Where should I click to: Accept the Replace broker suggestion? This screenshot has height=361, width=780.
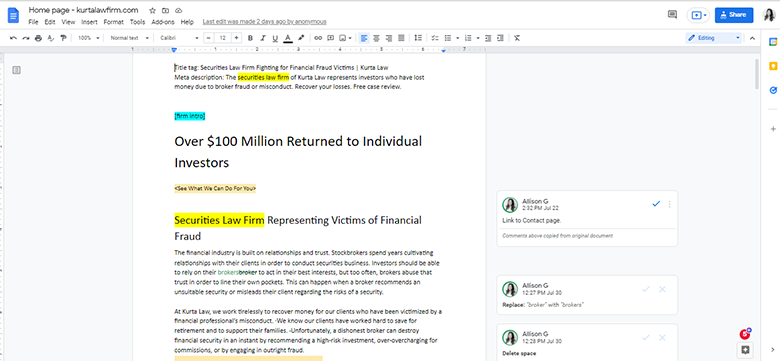click(x=646, y=289)
